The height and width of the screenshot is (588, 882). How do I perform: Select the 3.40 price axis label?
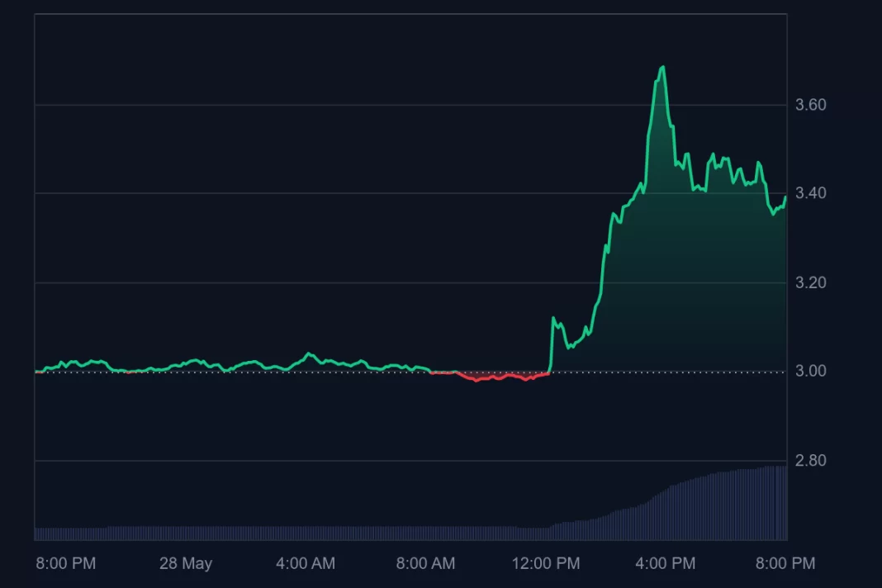point(810,193)
